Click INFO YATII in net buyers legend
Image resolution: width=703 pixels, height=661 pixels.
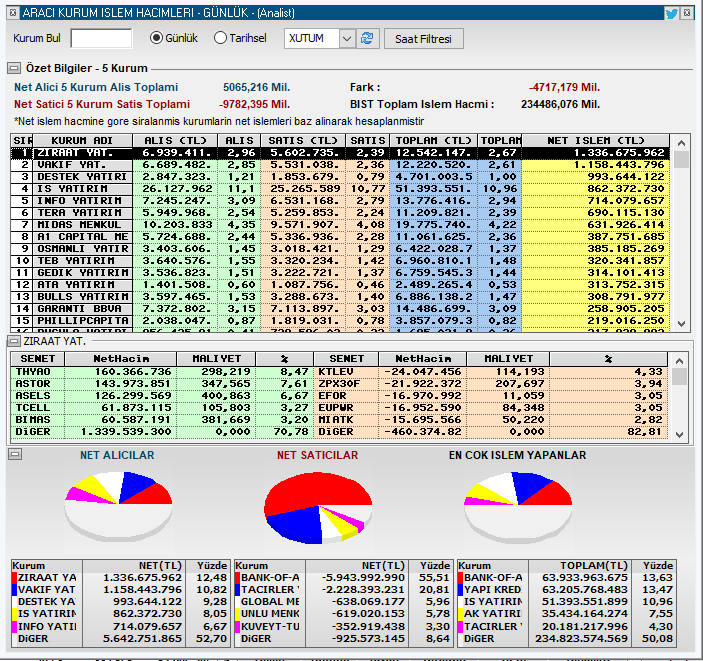pos(47,627)
